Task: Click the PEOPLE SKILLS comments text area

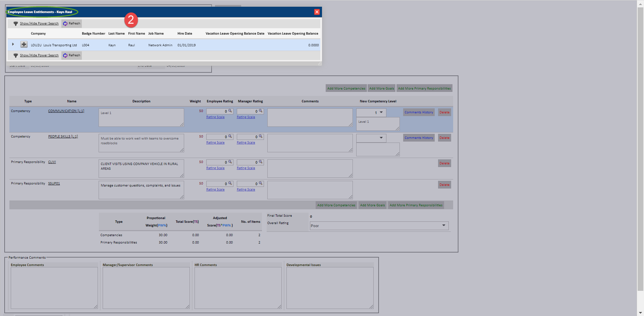Action: (310, 143)
